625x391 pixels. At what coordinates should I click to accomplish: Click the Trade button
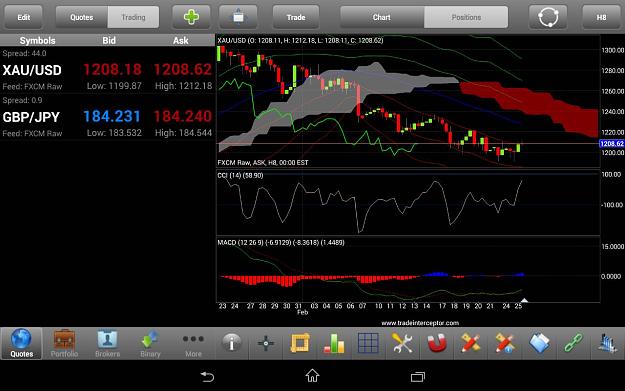point(296,17)
